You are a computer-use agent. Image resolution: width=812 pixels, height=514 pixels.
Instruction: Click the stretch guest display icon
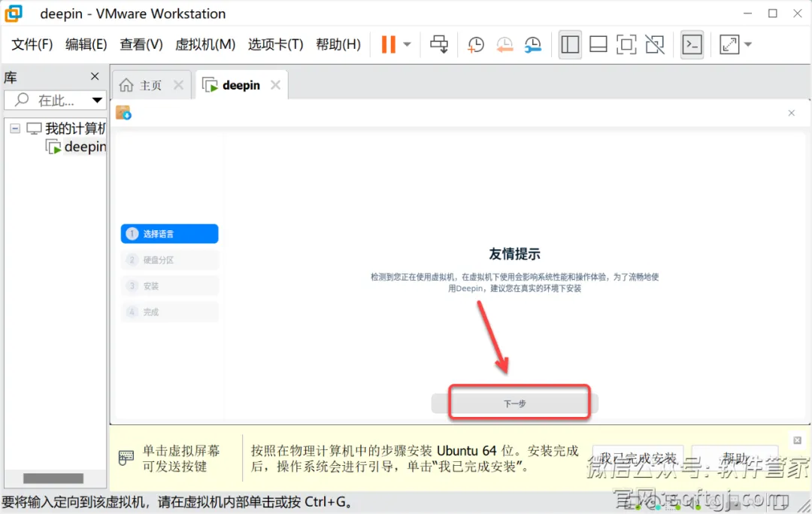pyautogui.click(x=729, y=44)
